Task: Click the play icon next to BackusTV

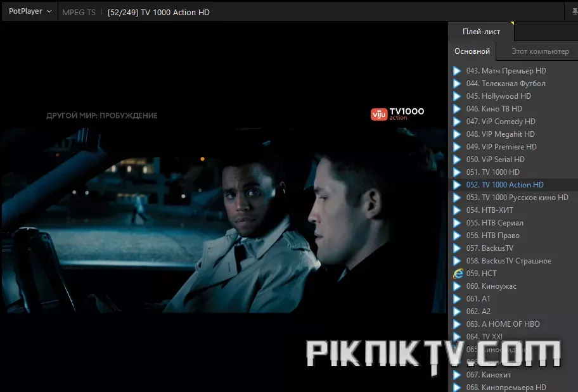Action: click(x=457, y=248)
